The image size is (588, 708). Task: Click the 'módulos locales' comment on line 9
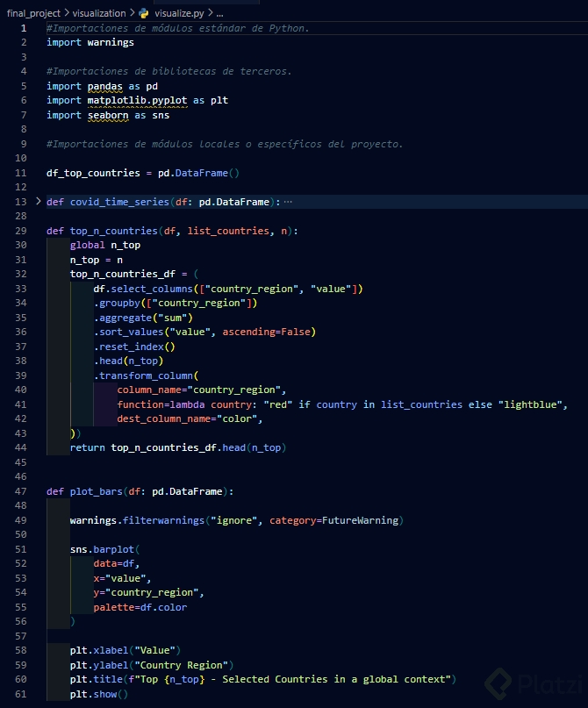point(225,144)
